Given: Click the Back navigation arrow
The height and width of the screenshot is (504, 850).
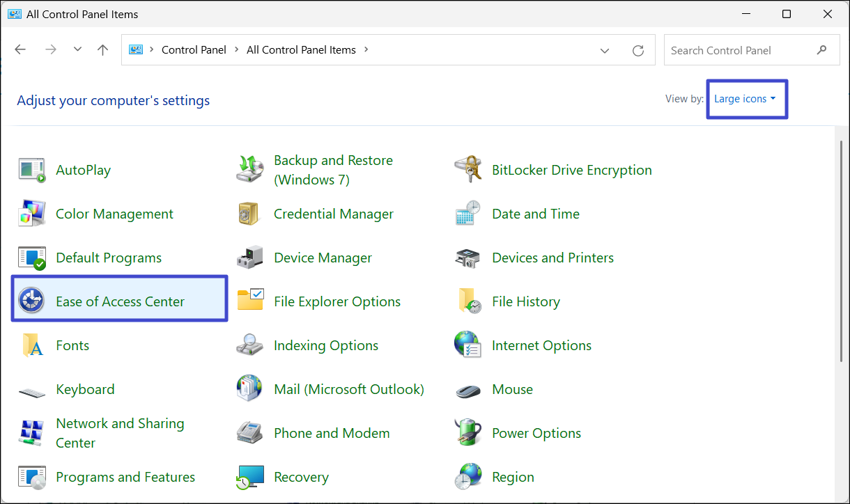Looking at the screenshot, I should (x=20, y=50).
